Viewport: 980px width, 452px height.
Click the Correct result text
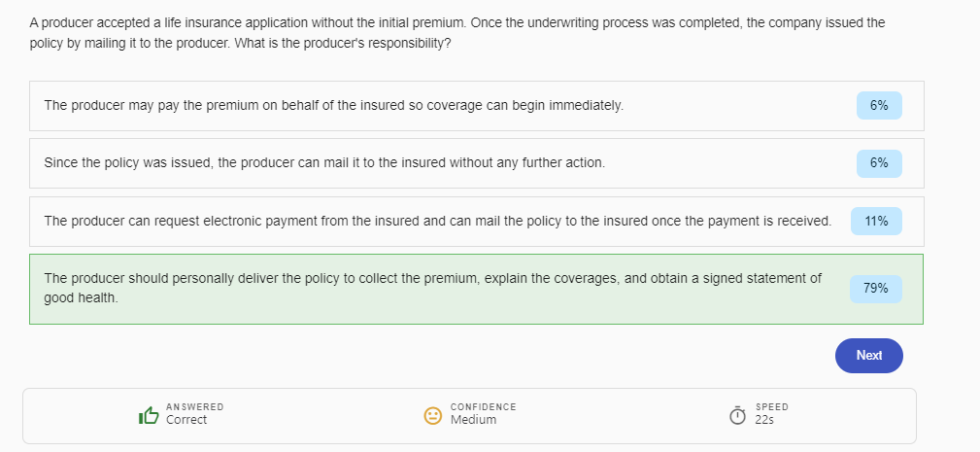coord(186,420)
